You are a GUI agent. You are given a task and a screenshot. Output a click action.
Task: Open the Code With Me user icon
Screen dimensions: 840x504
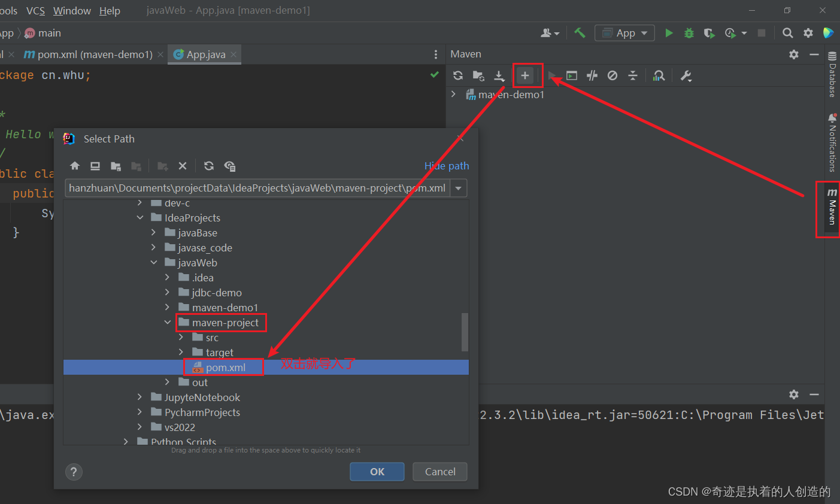550,33
